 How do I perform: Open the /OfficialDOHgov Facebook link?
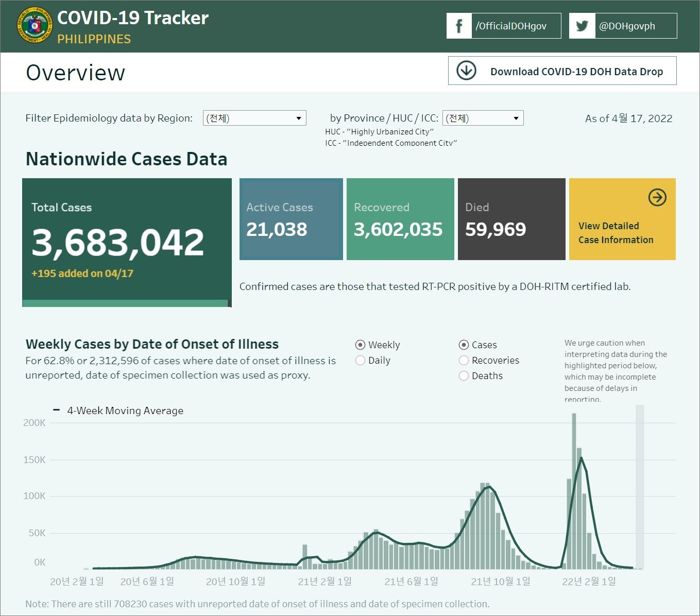coord(504,26)
